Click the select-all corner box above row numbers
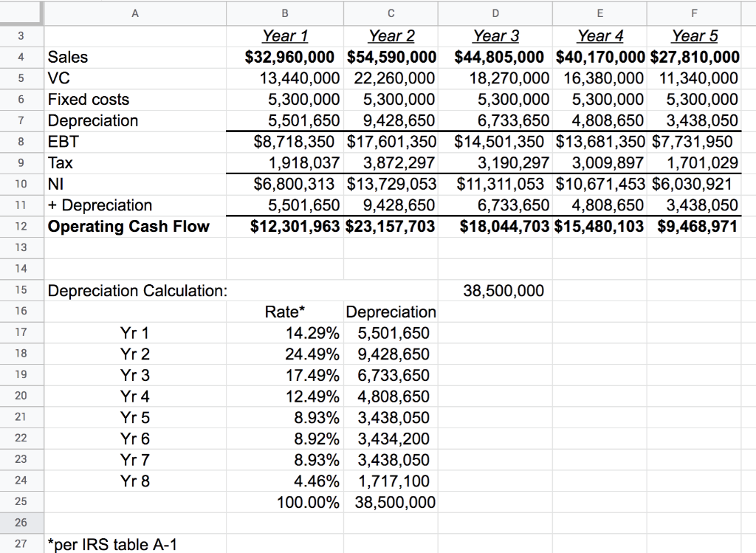This screenshot has height=553, width=756. click(22, 11)
